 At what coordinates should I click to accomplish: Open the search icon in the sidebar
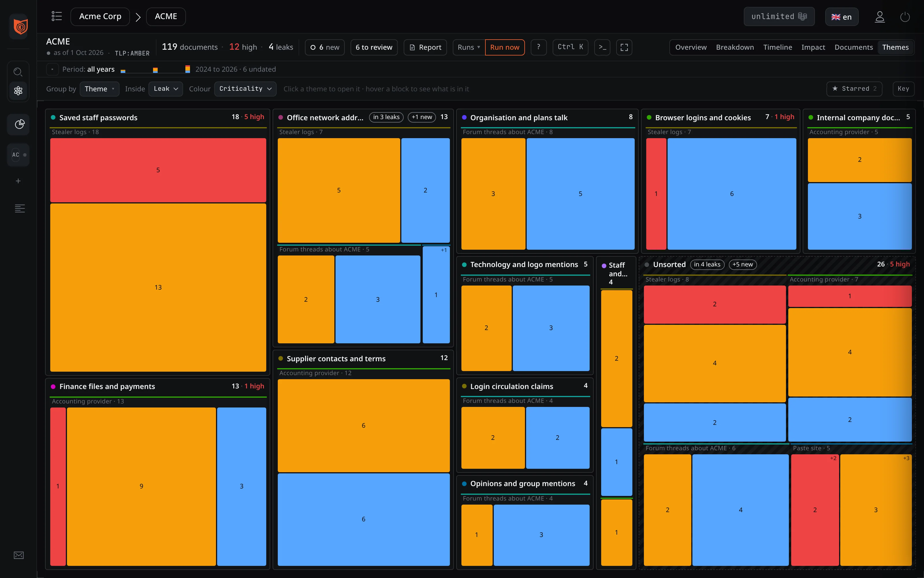coord(18,72)
